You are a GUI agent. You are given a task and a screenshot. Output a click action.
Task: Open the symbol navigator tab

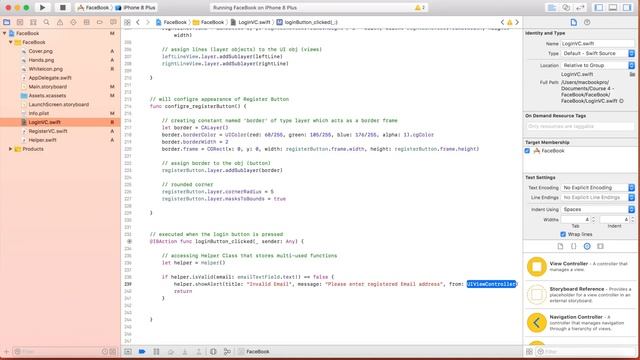[33, 22]
